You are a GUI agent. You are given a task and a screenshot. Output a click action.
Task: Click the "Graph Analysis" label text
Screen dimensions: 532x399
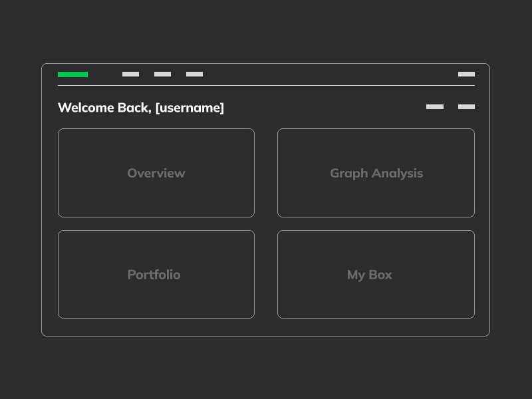point(376,174)
